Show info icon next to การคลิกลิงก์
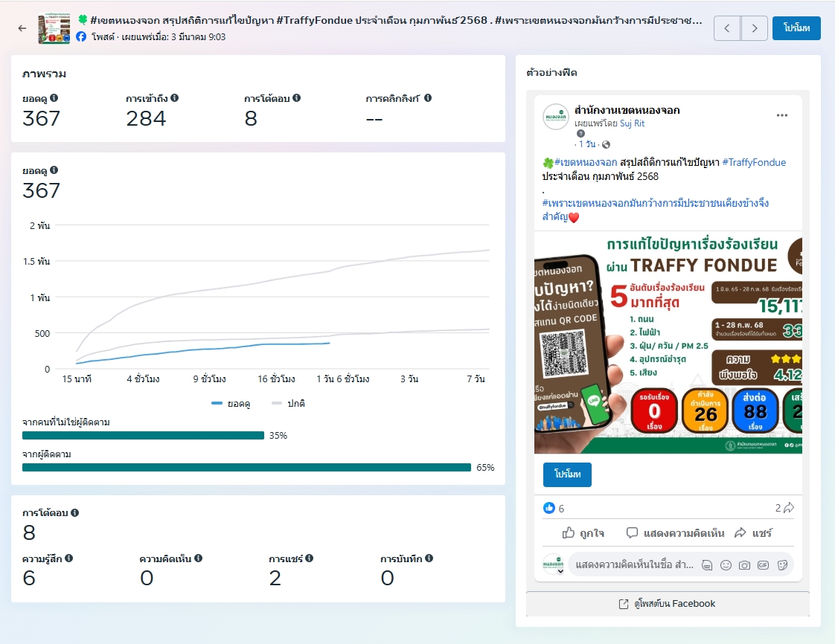This screenshot has height=644, width=835. [x=428, y=98]
